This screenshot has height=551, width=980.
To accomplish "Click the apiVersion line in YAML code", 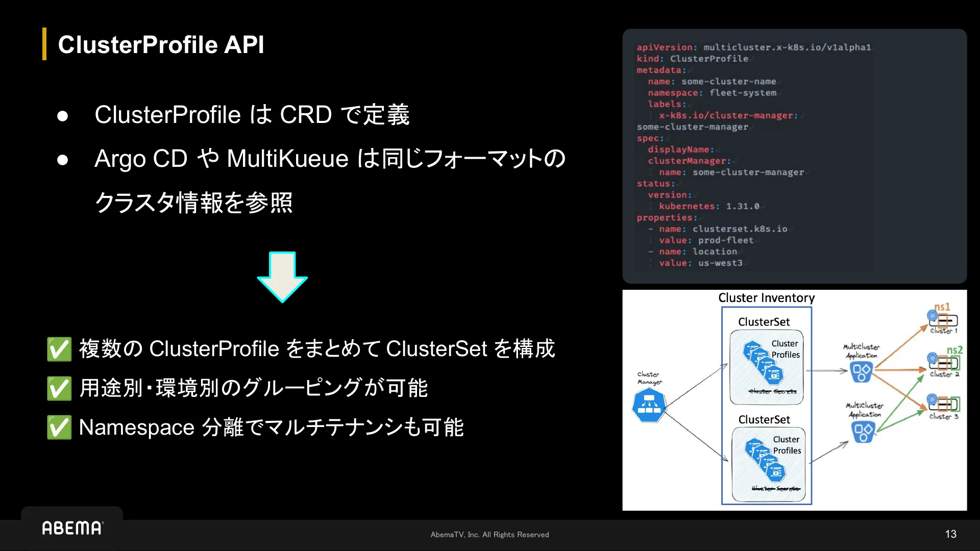I will [x=753, y=47].
